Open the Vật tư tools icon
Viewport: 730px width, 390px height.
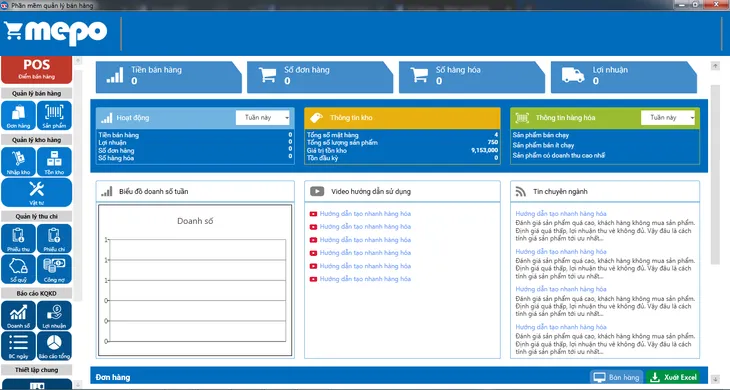(36, 192)
